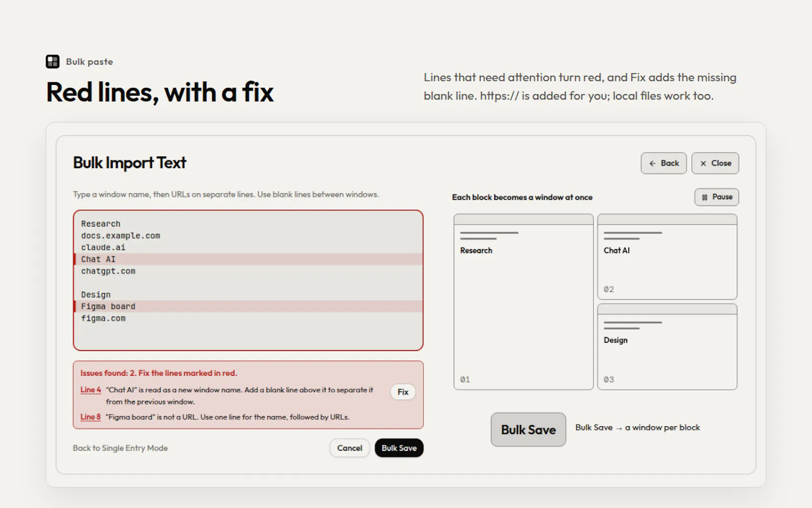Return to Back to Single Entry Mode
Screen dimensions: 812x508
pyautogui.click(x=120, y=448)
